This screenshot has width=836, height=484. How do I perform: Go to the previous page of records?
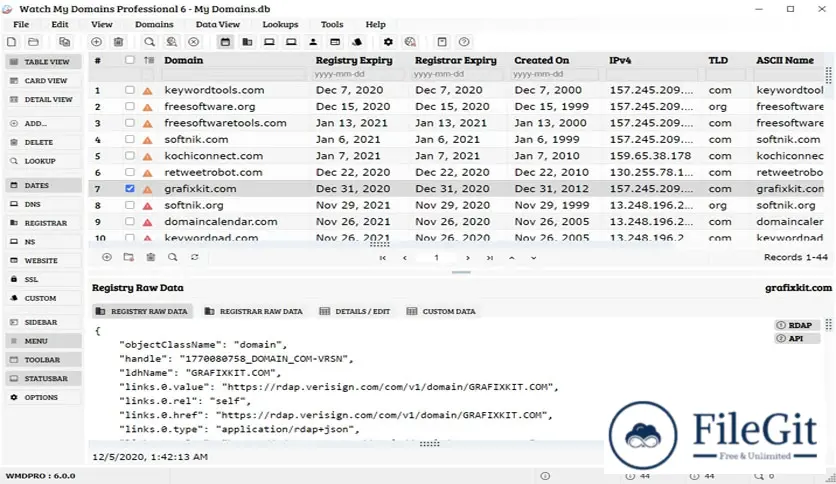click(x=405, y=258)
